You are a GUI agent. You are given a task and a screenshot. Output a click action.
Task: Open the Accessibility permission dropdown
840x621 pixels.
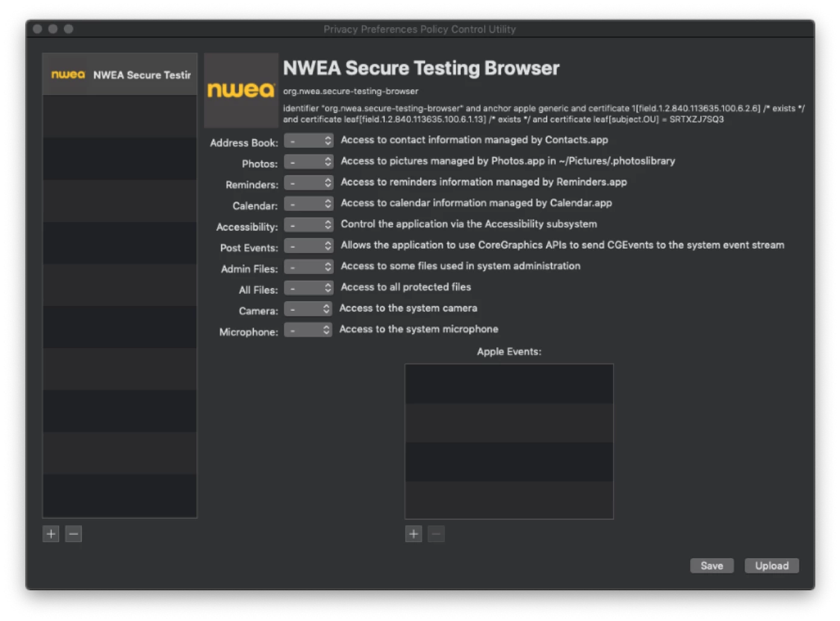tap(308, 225)
